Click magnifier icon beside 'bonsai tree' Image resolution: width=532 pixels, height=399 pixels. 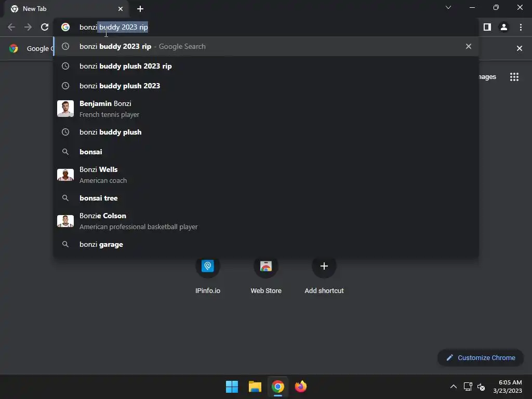[x=65, y=198]
